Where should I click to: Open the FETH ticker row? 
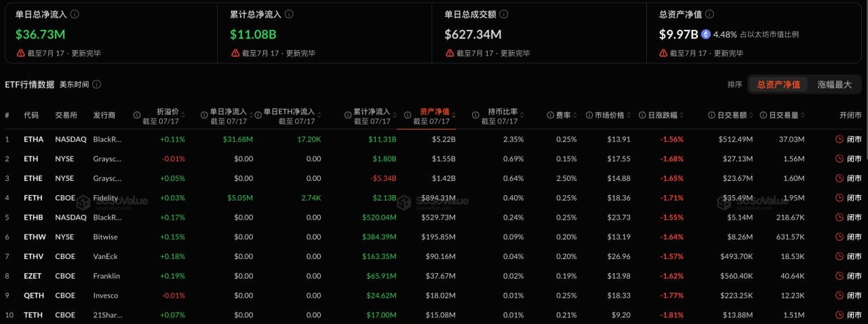[33, 198]
